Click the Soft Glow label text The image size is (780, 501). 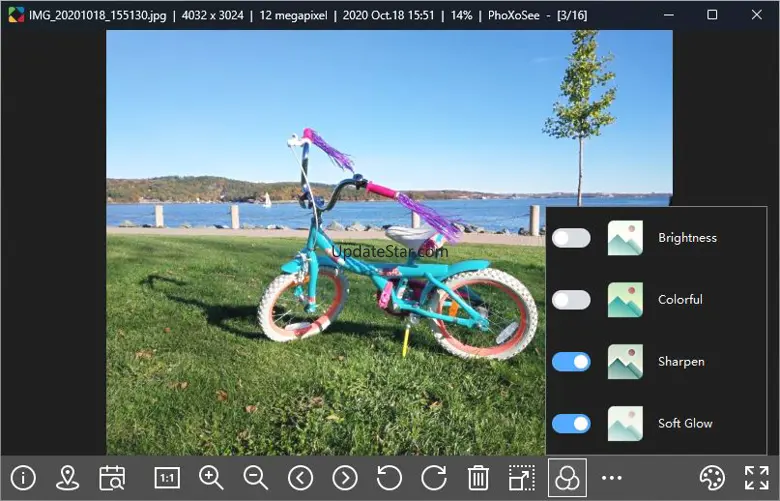(685, 423)
